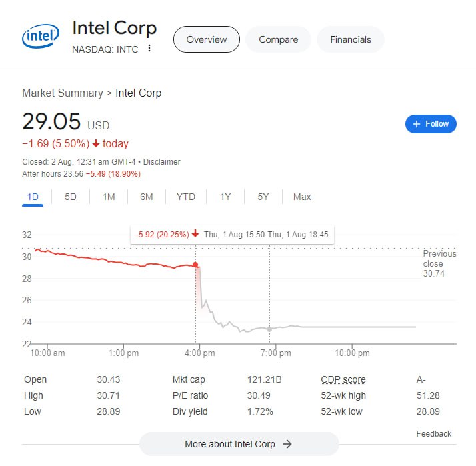Switch chart to 6M range
476x466 pixels.
point(147,197)
